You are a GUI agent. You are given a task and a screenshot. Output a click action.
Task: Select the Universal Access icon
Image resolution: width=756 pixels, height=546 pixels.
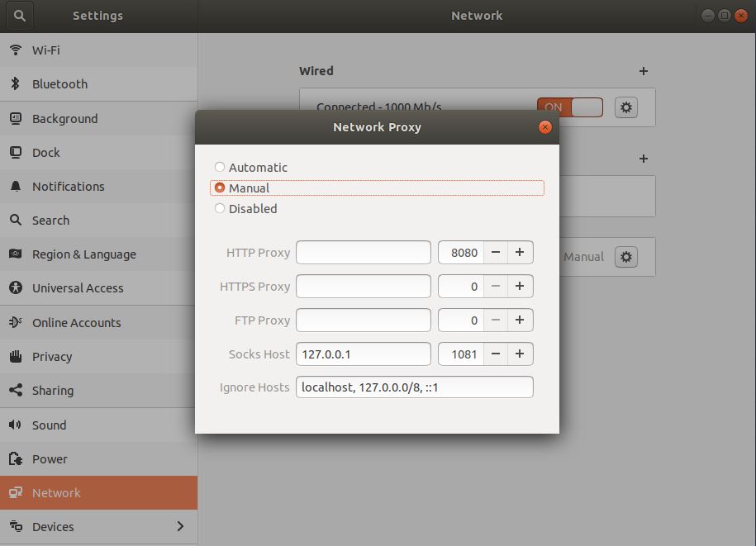pyautogui.click(x=17, y=288)
